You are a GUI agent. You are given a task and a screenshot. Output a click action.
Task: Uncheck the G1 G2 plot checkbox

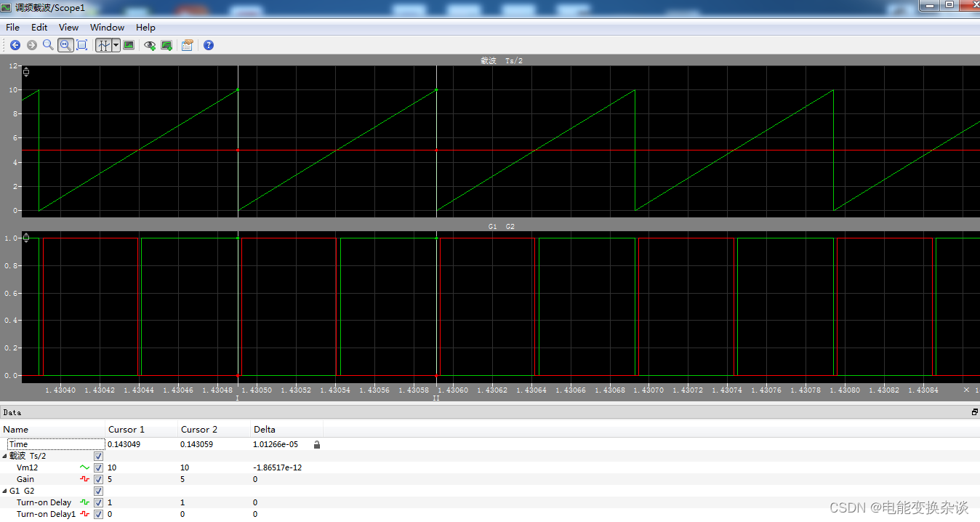click(98, 491)
